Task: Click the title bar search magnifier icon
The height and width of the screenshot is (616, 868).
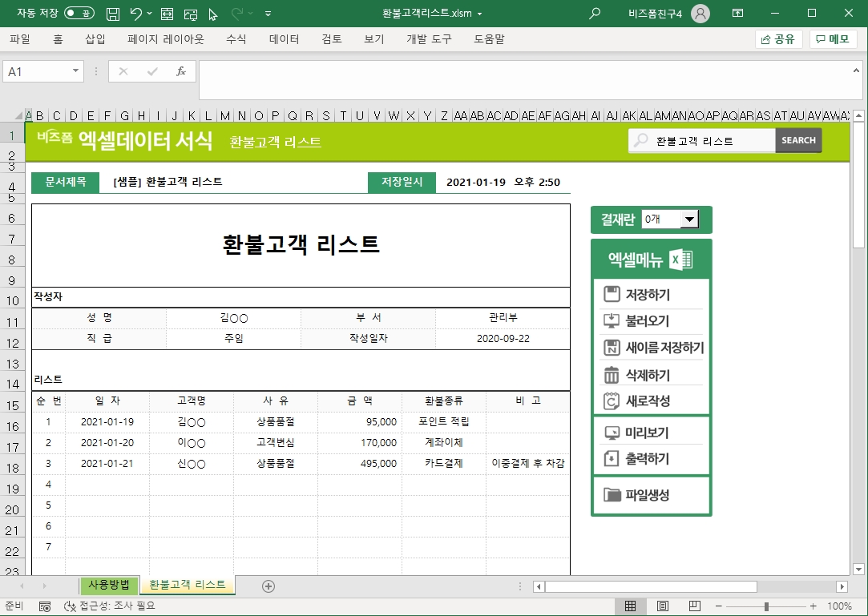Action: [x=595, y=14]
